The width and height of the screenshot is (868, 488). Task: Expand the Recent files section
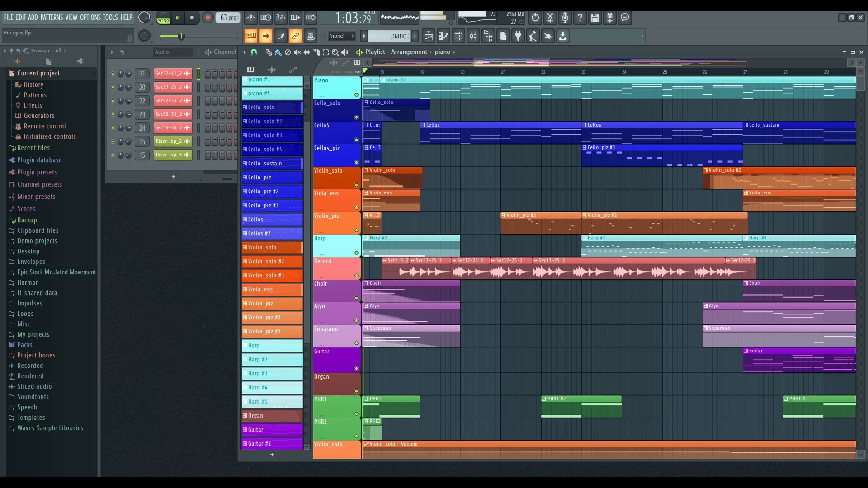[33, 148]
